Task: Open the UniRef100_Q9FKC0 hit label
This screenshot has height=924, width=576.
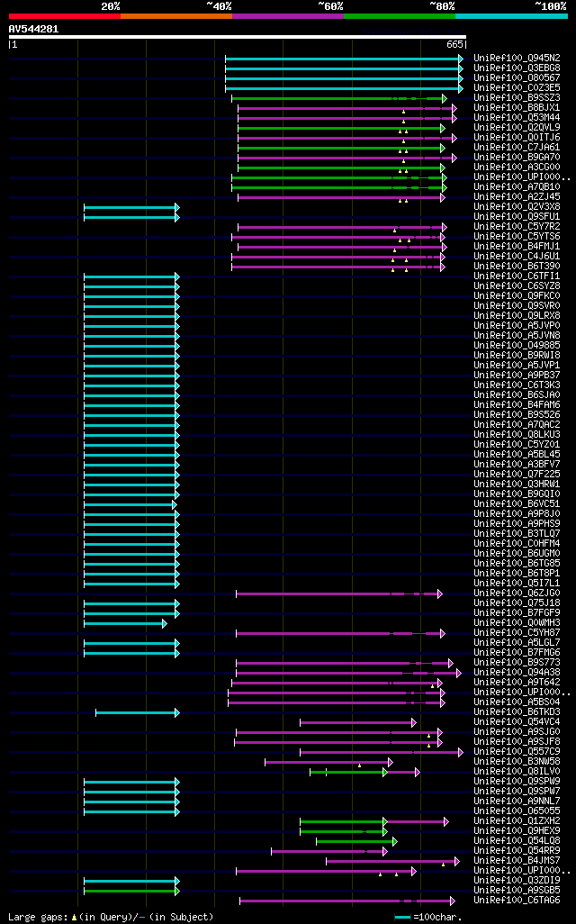Action: (x=517, y=295)
